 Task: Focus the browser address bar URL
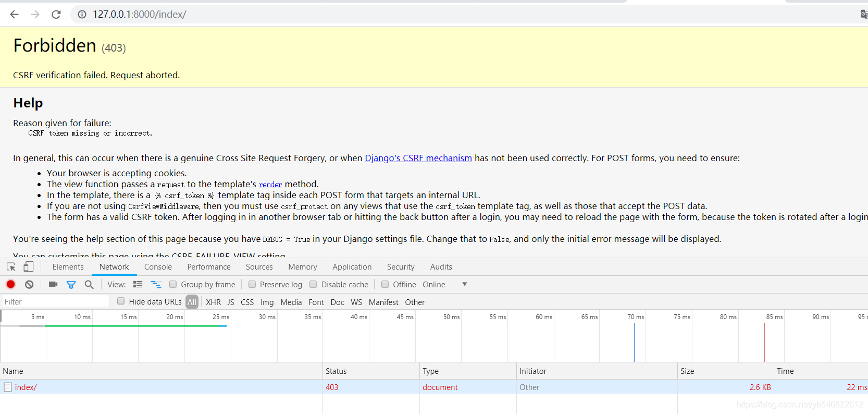click(x=140, y=15)
